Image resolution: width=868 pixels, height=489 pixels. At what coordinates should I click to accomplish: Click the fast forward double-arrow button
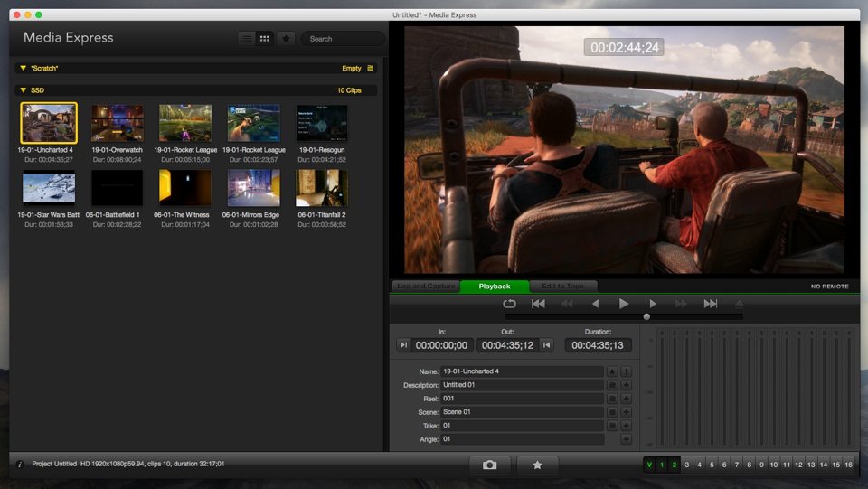pyautogui.click(x=682, y=304)
